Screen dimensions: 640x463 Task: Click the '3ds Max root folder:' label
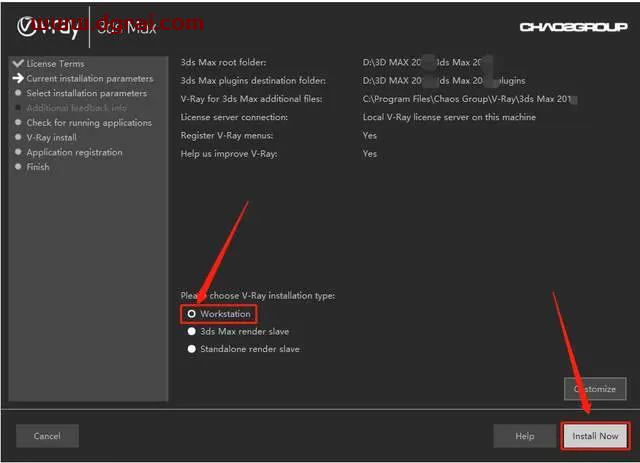(223, 62)
